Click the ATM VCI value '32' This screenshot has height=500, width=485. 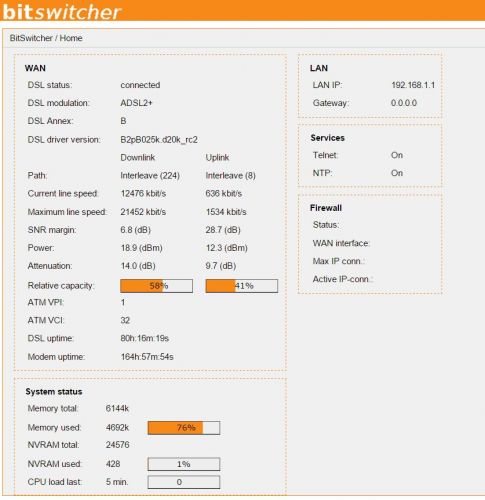click(125, 320)
